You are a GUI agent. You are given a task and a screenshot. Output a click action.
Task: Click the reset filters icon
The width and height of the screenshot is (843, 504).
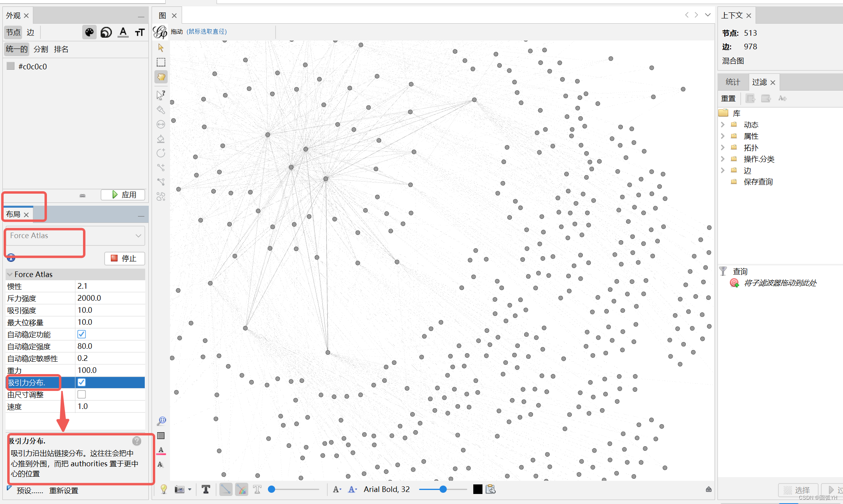[x=728, y=98]
